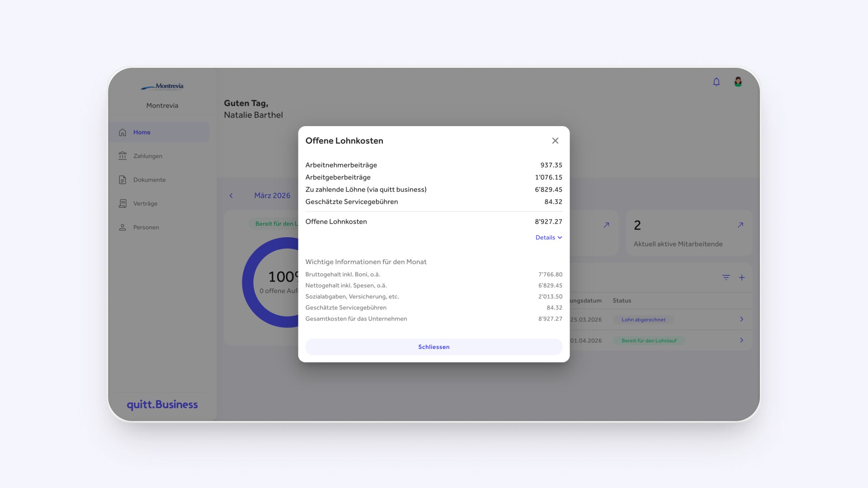Click the März 2026 month label
This screenshot has height=488, width=868.
272,196
